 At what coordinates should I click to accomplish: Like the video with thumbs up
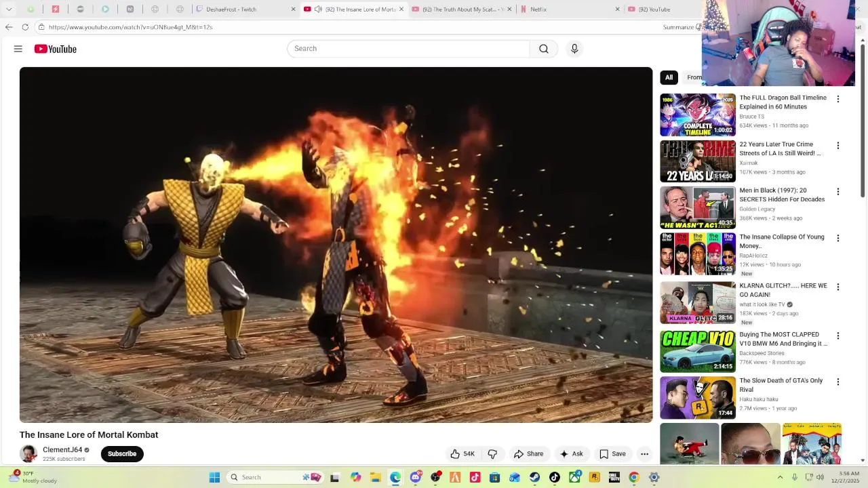coord(462,454)
